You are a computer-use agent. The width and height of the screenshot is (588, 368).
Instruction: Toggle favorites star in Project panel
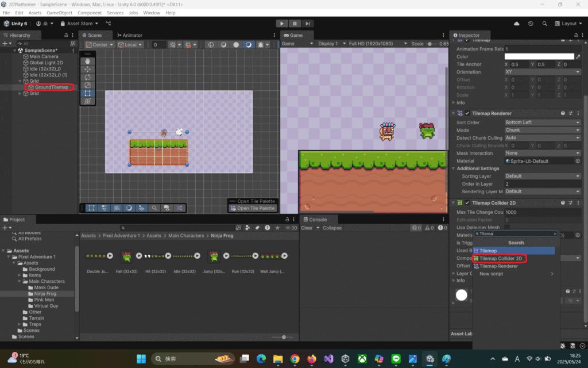[x=277, y=228]
